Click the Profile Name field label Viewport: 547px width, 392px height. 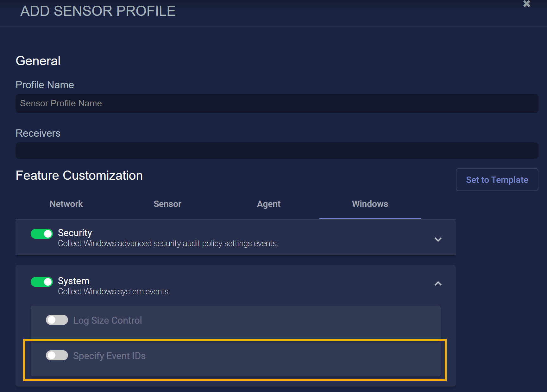point(45,85)
